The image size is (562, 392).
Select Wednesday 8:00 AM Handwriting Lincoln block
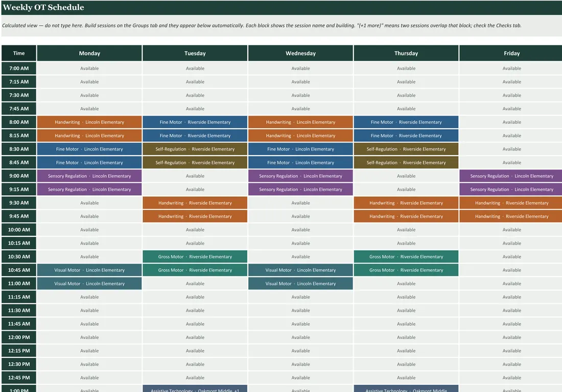(300, 122)
